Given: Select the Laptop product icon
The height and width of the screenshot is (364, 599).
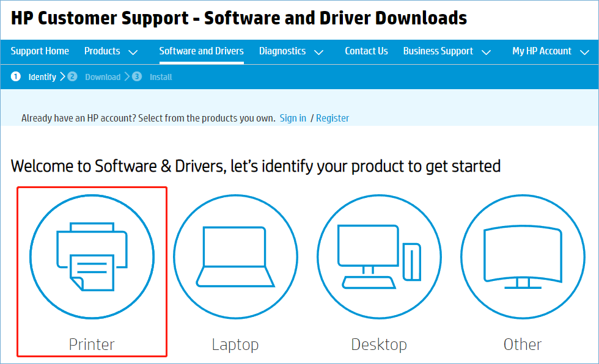Looking at the screenshot, I should pos(235,257).
